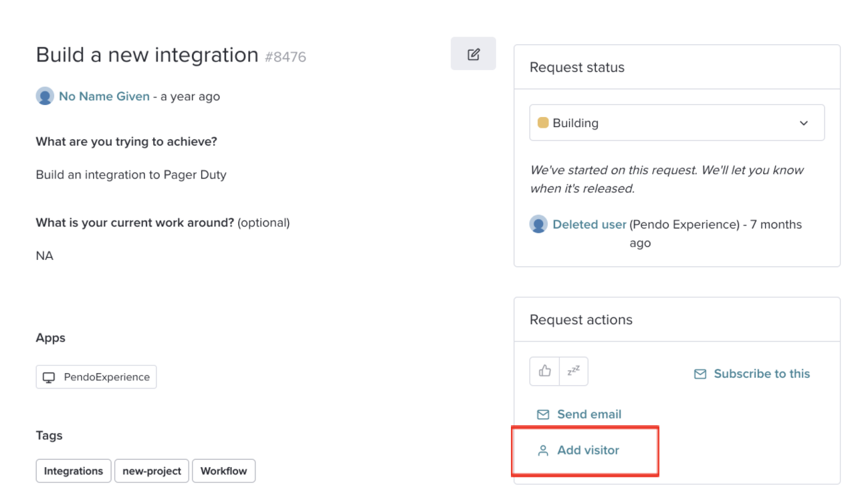Click the chevron arrow in status dropdown

[804, 123]
